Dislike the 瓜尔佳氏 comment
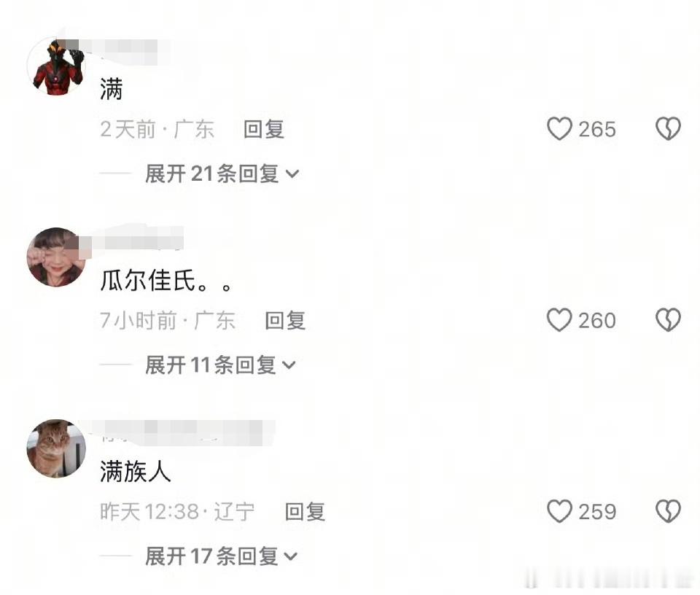 tap(668, 319)
